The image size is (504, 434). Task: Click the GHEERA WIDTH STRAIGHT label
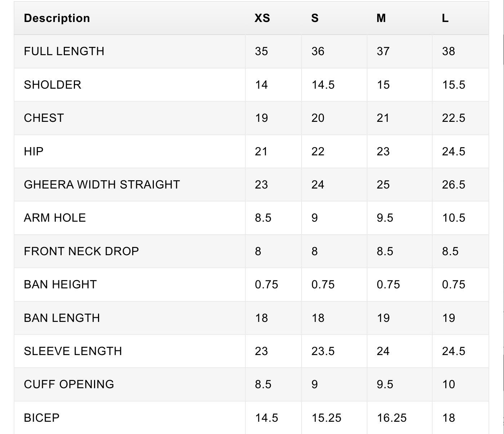(x=102, y=185)
